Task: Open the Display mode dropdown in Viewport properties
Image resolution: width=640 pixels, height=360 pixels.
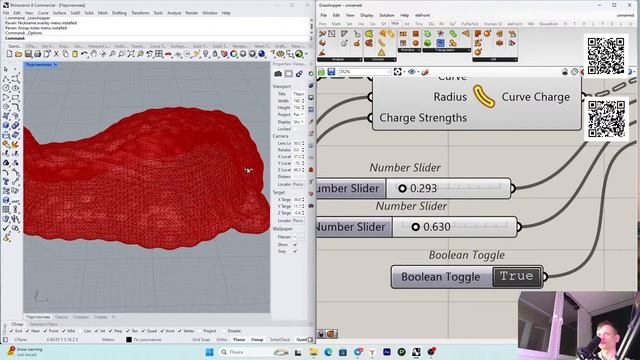Action: click(x=298, y=122)
